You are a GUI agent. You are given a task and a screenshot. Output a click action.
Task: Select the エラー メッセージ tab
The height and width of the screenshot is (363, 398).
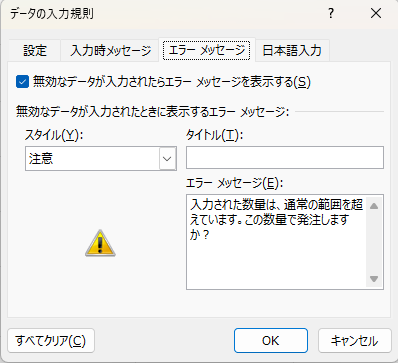point(207,50)
